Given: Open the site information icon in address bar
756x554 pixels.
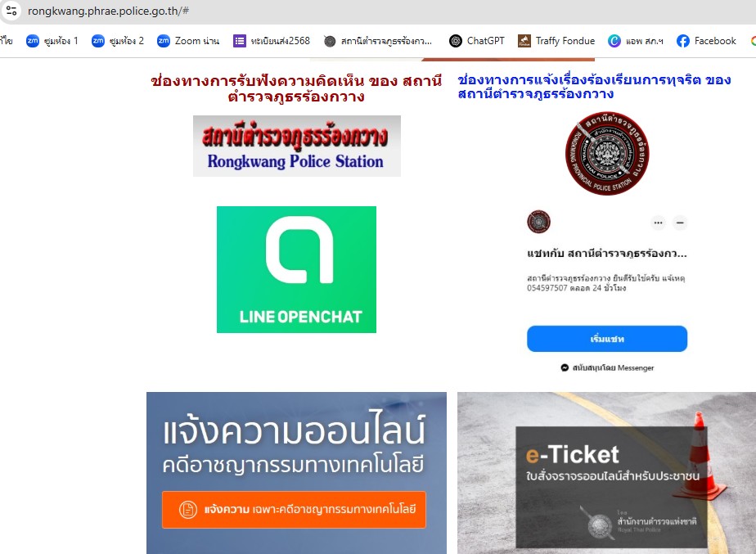Looking at the screenshot, I should point(11,11).
